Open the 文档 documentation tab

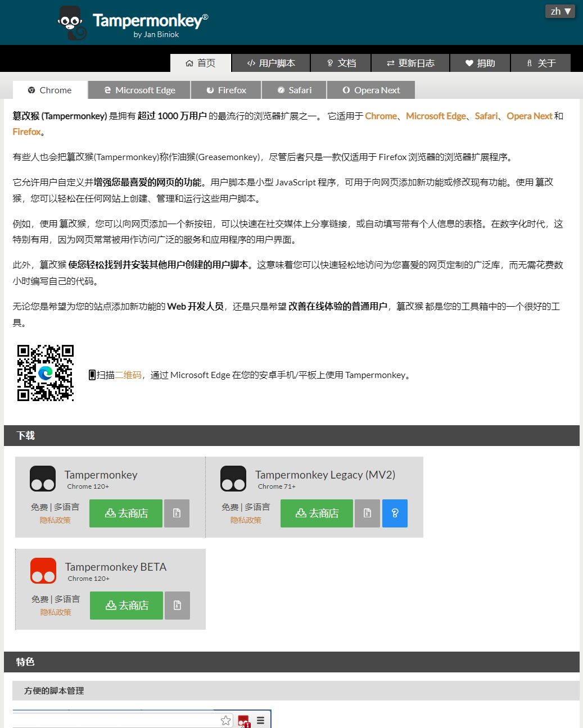341,63
